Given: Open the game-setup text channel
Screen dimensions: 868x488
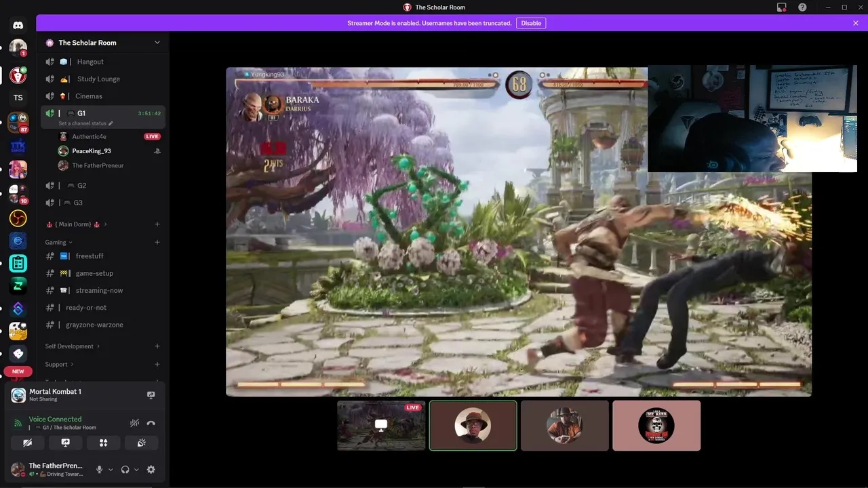Looking at the screenshot, I should coord(103,273).
